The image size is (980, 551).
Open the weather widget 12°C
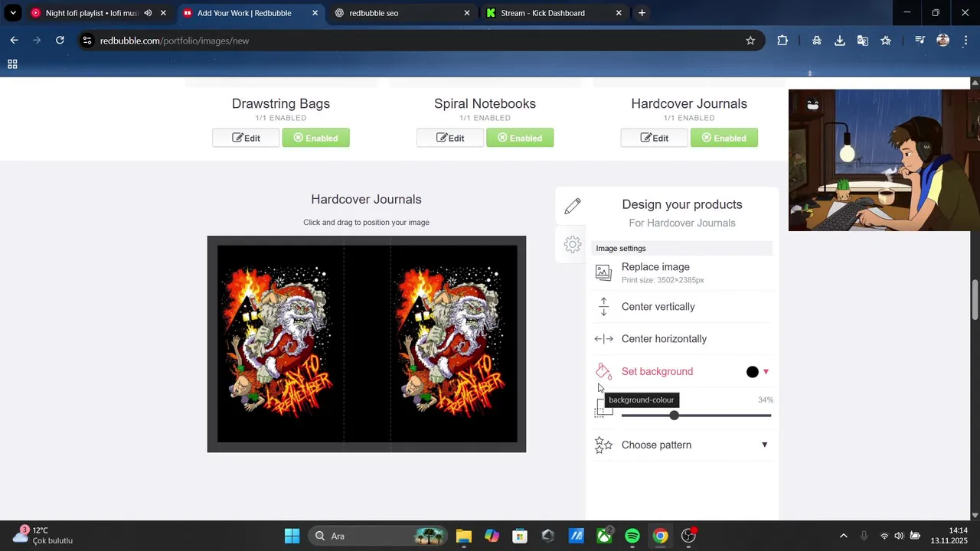pyautogui.click(x=44, y=536)
